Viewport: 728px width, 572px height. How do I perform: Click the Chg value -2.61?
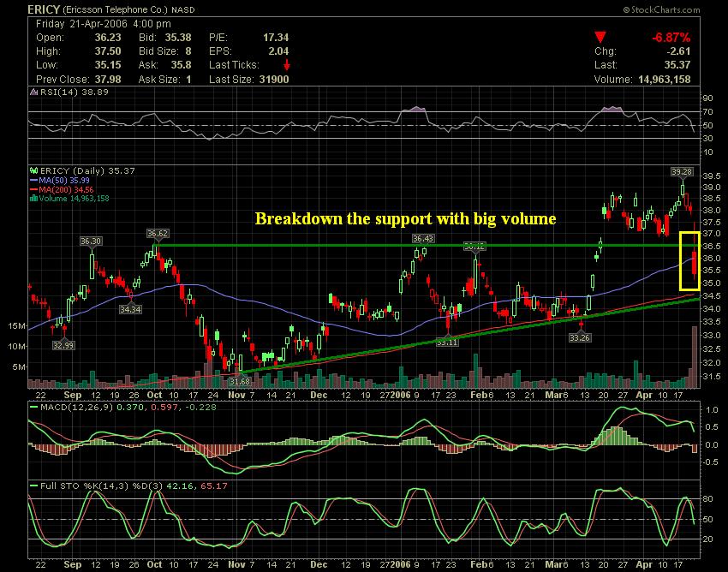point(678,51)
